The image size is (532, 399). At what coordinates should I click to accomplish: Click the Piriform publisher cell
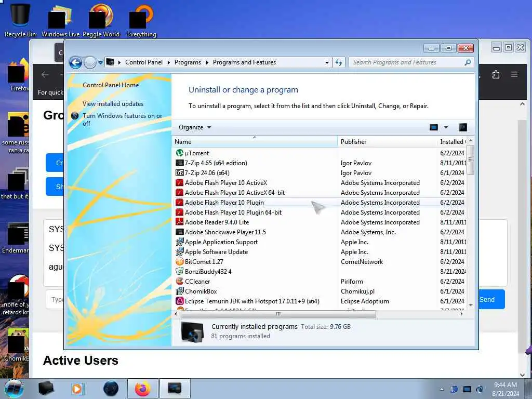tap(352, 281)
